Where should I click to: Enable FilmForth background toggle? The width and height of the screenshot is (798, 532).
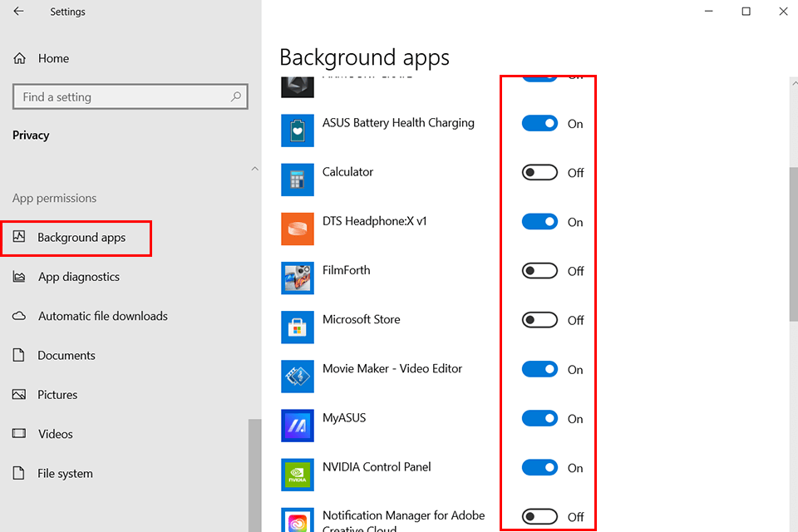click(x=539, y=271)
